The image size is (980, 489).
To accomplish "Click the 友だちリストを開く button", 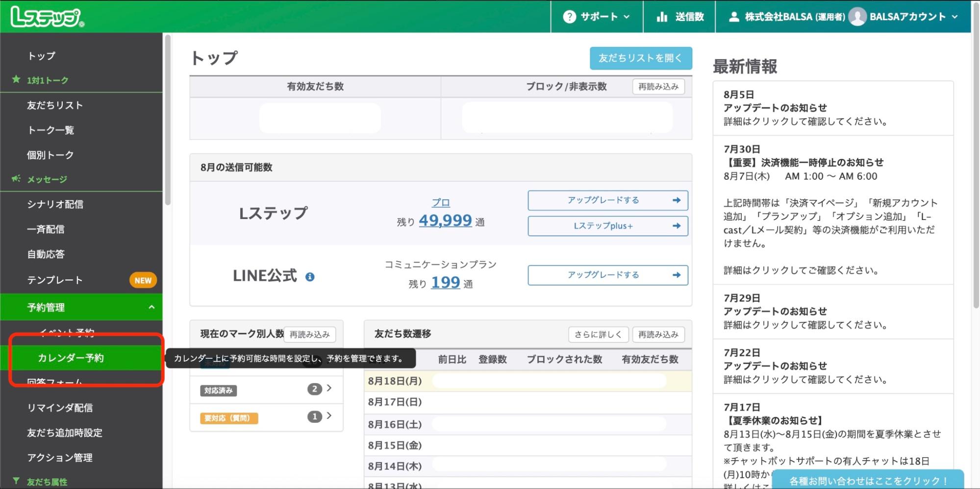I will pyautogui.click(x=640, y=58).
